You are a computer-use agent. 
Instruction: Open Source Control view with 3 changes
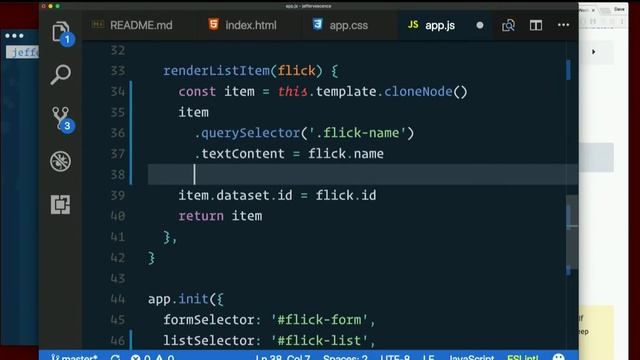tap(61, 118)
